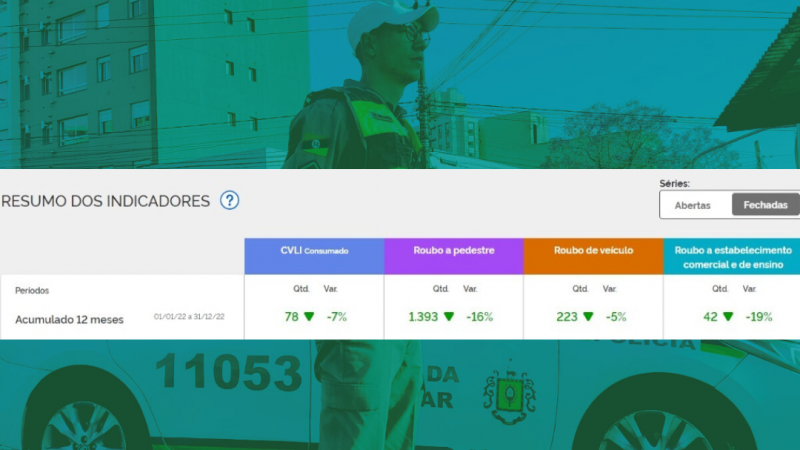Click the Acumulado 12 meses row label
The image size is (800, 450).
(69, 320)
